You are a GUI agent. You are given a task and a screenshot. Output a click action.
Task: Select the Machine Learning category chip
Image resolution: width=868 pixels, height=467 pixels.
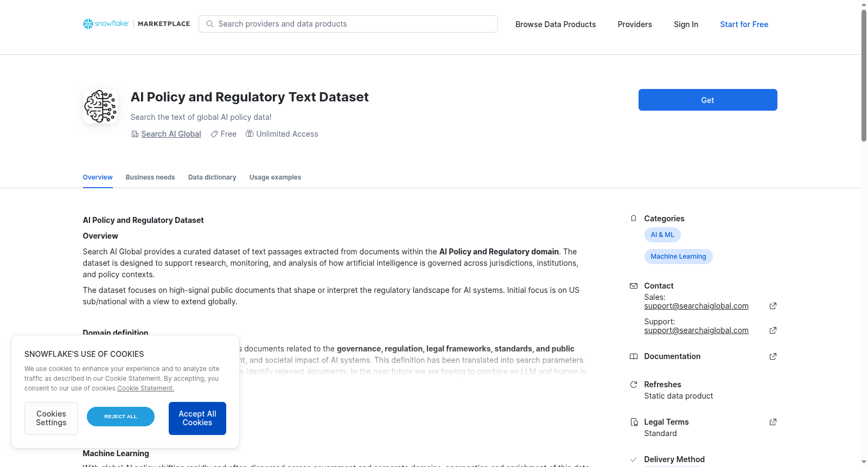coord(678,257)
